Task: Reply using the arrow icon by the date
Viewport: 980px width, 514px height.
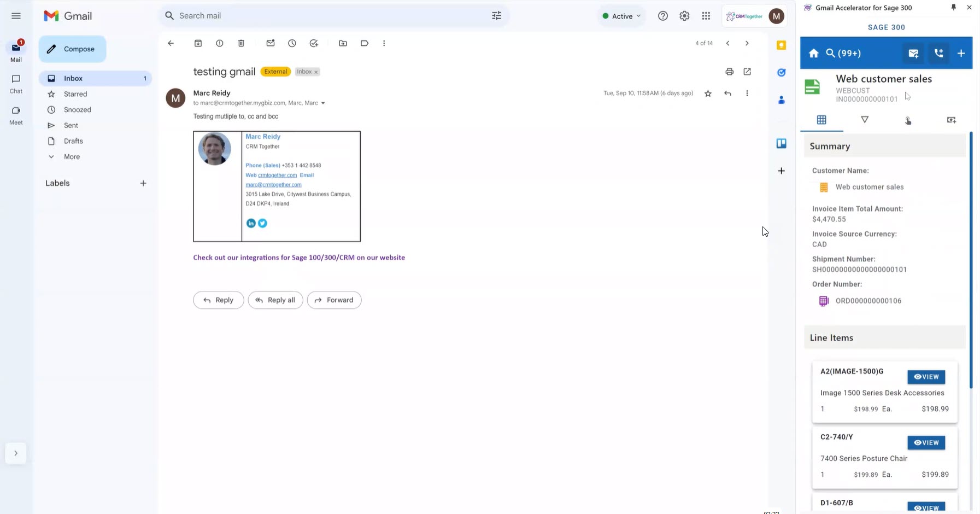Action: point(727,94)
